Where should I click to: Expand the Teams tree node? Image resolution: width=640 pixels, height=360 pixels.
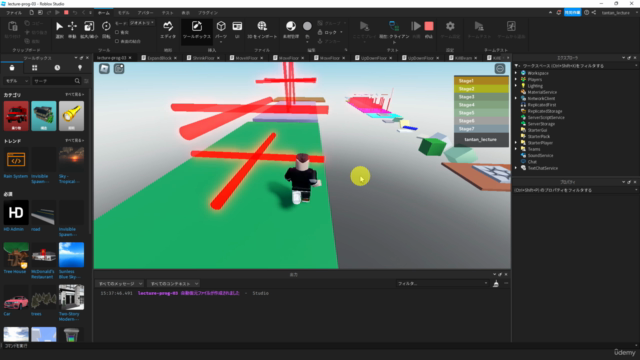coord(516,149)
